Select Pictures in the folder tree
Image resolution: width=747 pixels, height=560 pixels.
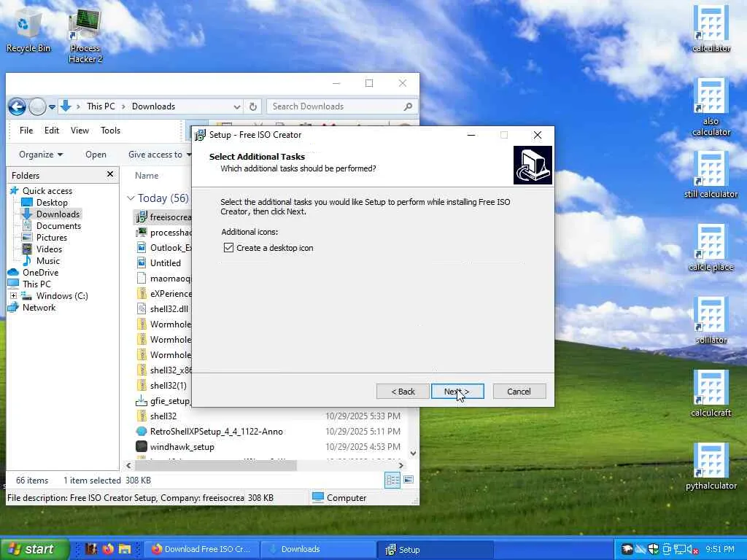[x=52, y=238]
